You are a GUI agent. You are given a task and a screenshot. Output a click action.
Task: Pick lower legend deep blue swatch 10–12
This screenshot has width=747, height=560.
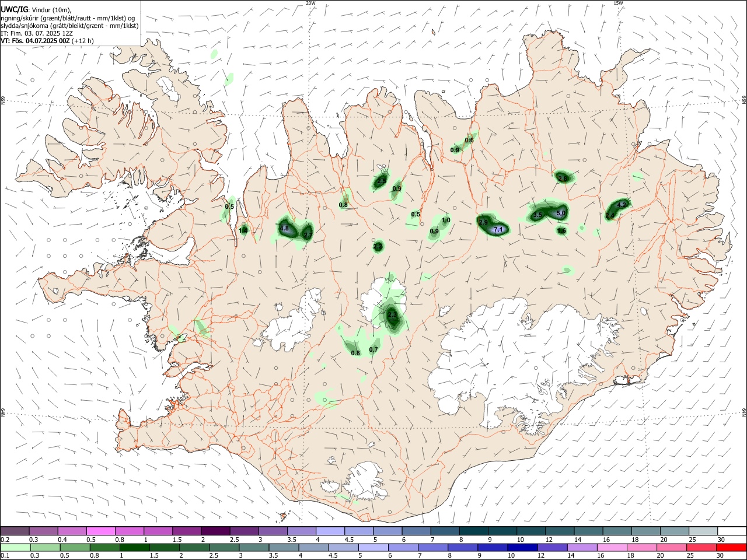point(522,547)
